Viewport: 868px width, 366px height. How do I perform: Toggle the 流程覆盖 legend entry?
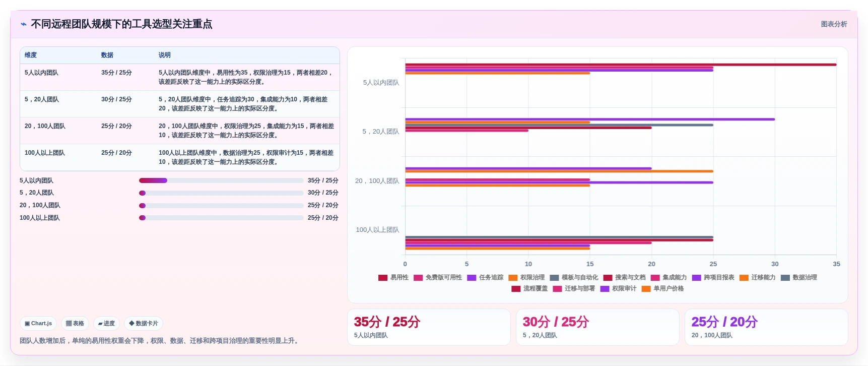(x=529, y=288)
